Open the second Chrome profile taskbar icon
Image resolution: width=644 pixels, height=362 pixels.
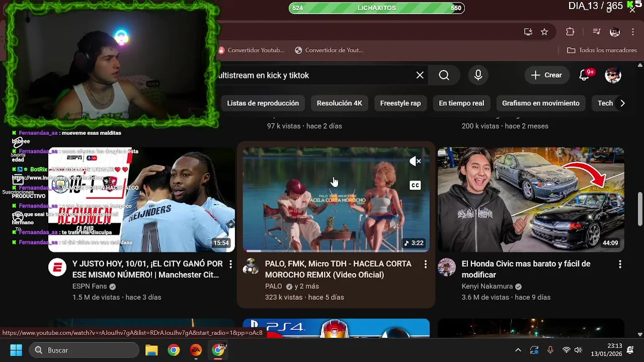pos(218,349)
